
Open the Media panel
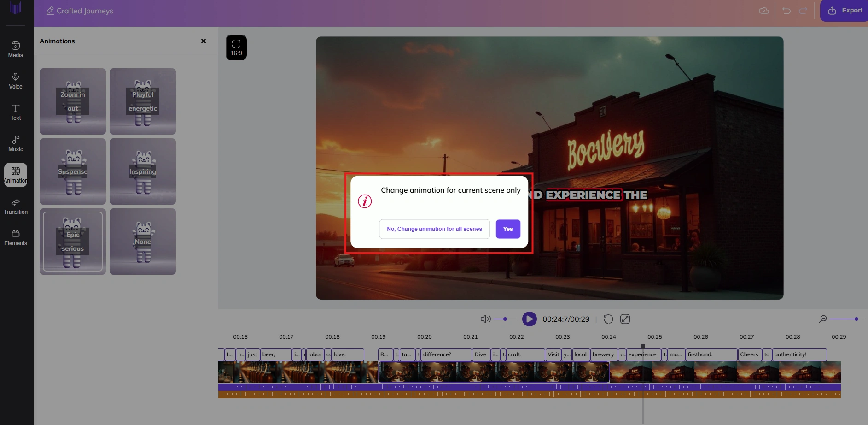pos(16,50)
